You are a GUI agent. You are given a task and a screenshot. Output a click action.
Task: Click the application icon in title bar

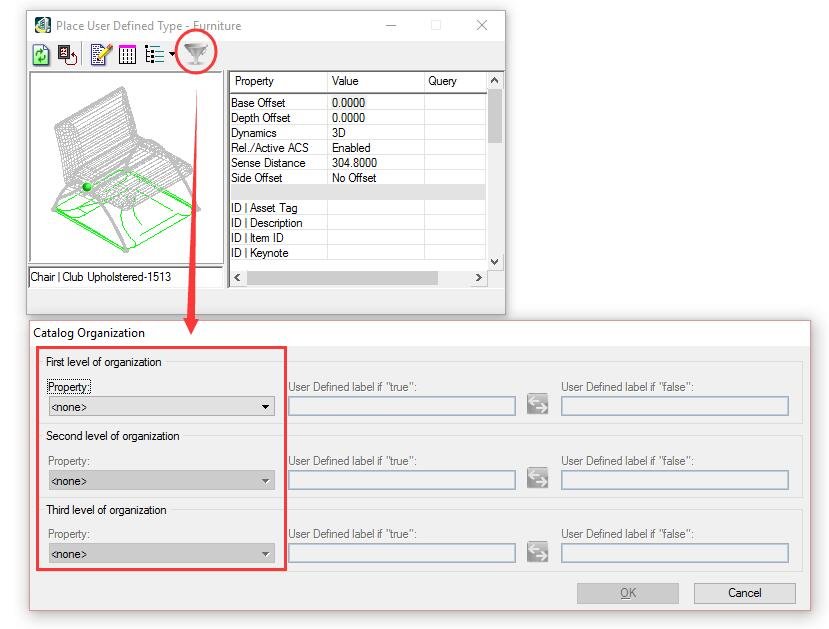pos(42,25)
